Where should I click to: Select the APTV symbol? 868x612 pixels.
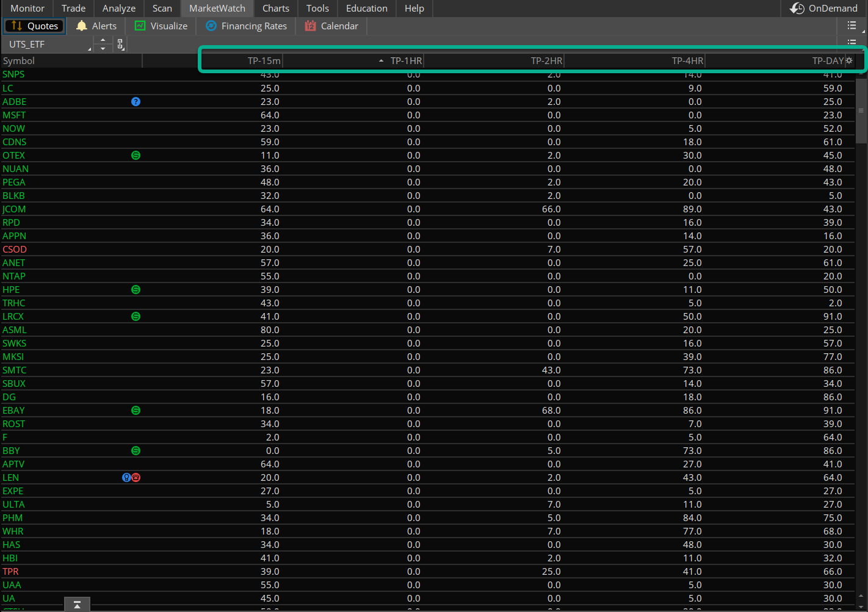[13, 464]
